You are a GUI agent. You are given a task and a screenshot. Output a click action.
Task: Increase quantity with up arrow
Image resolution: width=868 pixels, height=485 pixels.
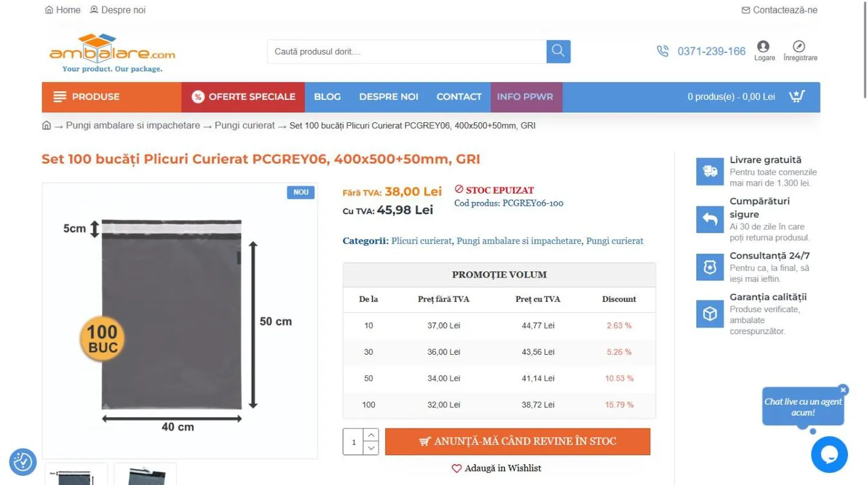tap(371, 435)
